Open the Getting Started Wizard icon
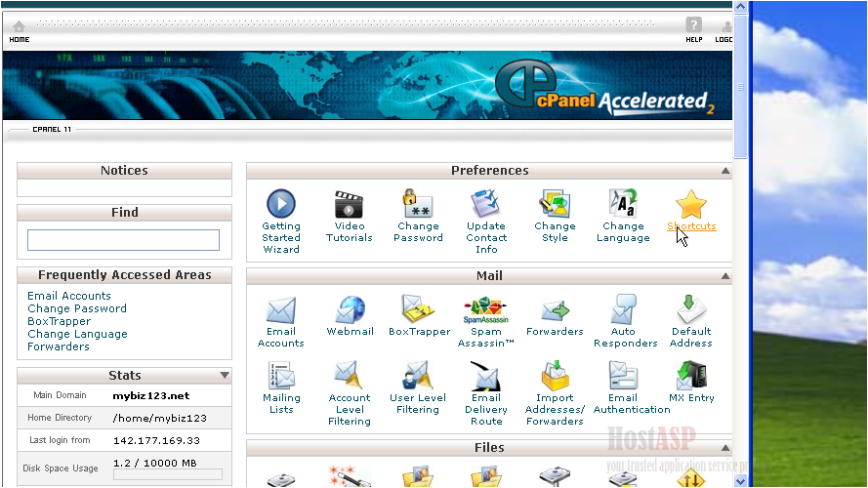Screen dimensions: 868x488 click(280, 204)
